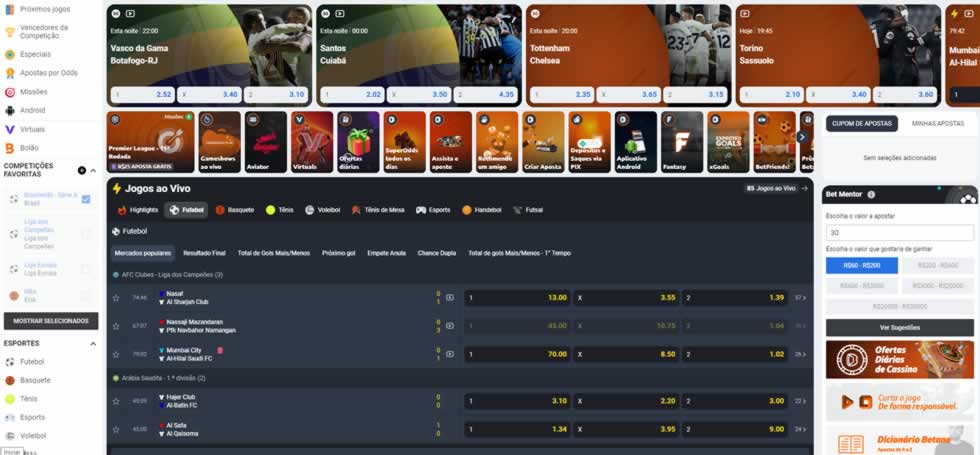This screenshot has width=980, height=455.
Task: Open the Aviator promo tile
Action: click(x=266, y=142)
